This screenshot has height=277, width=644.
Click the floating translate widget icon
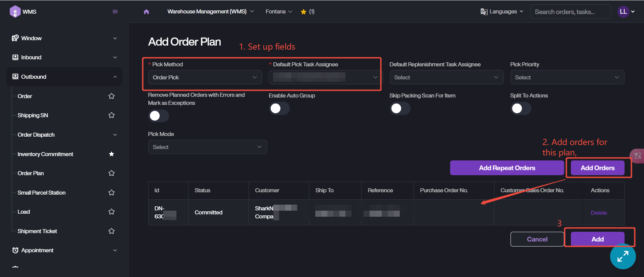pos(637,156)
